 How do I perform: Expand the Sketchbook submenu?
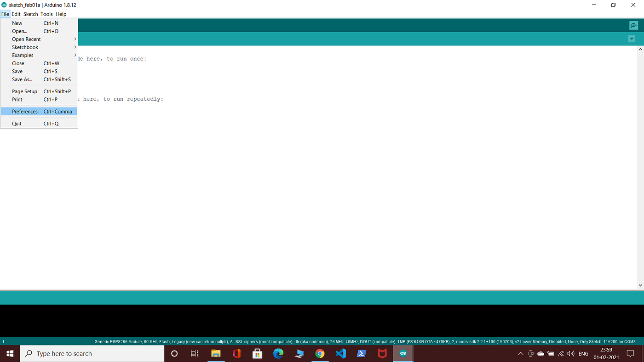[x=39, y=47]
